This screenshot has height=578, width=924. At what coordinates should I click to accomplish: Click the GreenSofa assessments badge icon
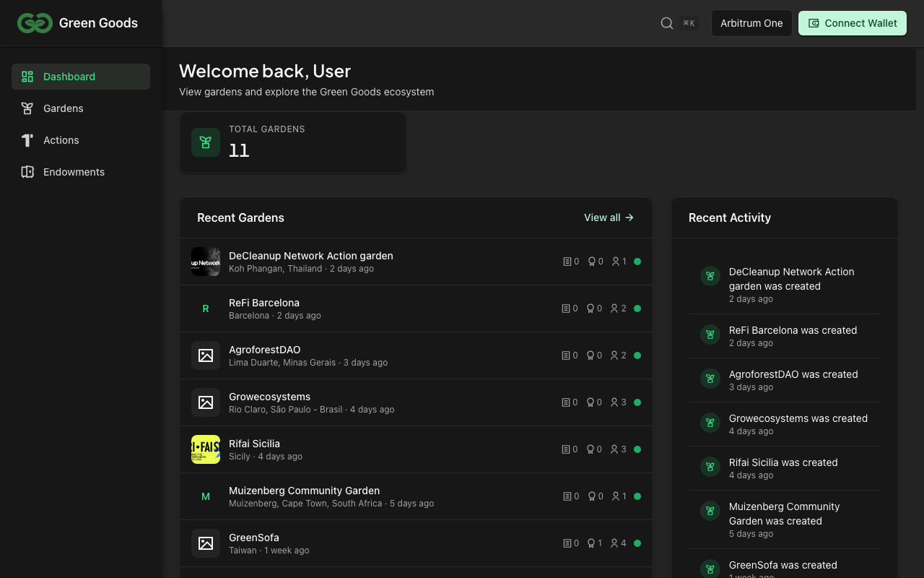[591, 543]
